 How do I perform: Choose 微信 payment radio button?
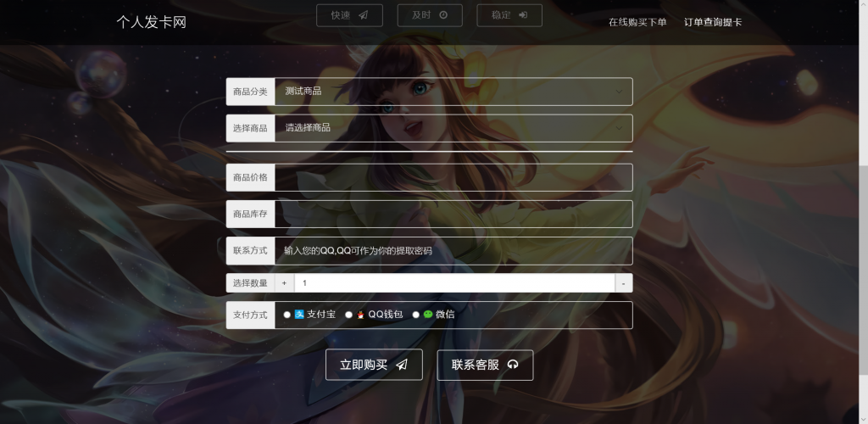pyautogui.click(x=416, y=315)
